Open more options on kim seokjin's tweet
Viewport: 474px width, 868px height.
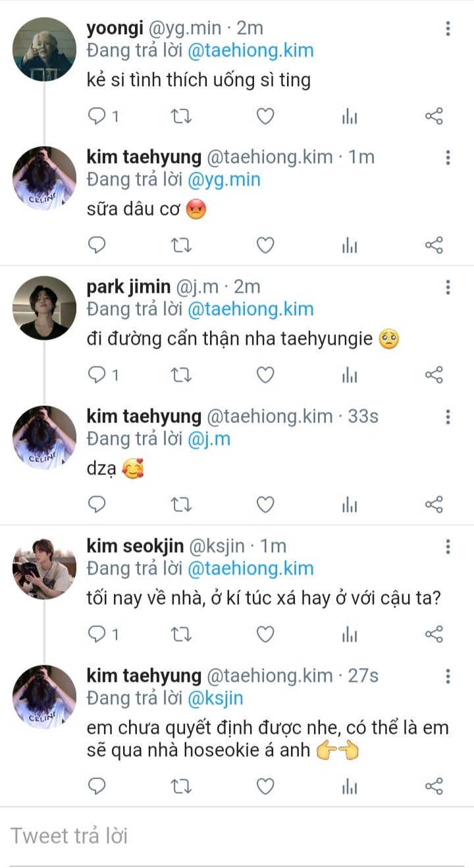pos(448,546)
